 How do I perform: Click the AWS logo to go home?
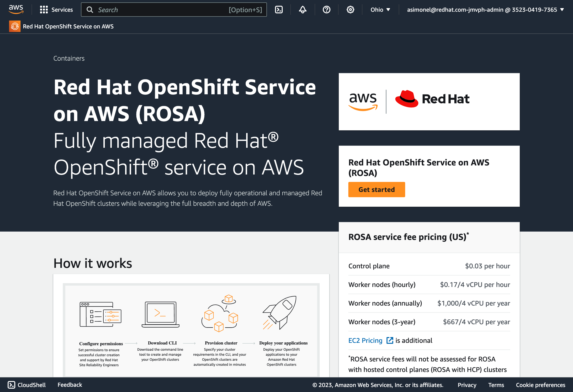coord(16,9)
